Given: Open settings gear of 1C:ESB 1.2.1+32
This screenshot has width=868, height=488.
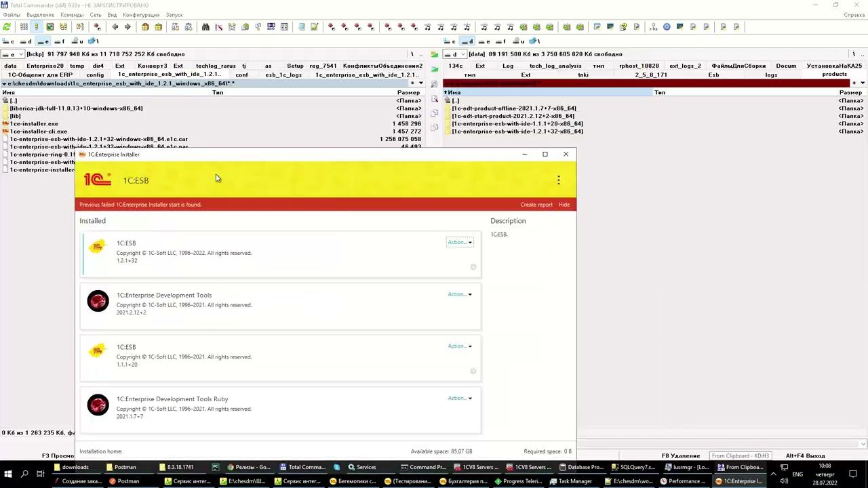Looking at the screenshot, I should [473, 267].
